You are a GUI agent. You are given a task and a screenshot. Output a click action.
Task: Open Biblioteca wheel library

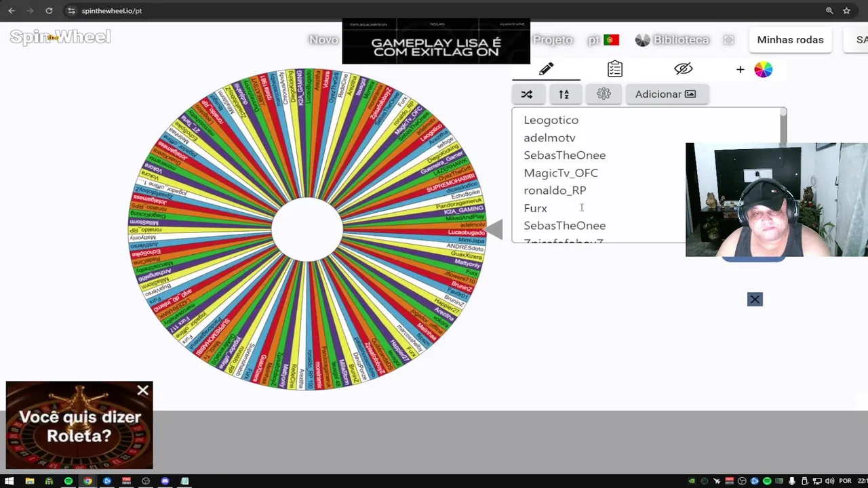(x=672, y=40)
